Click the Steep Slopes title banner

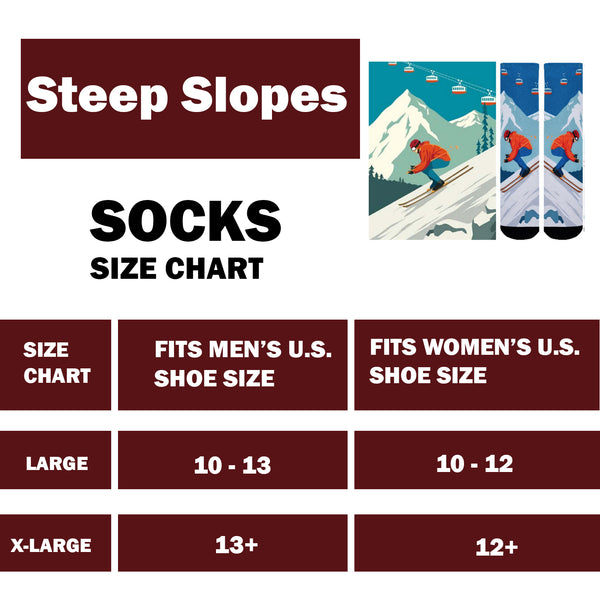click(x=190, y=98)
